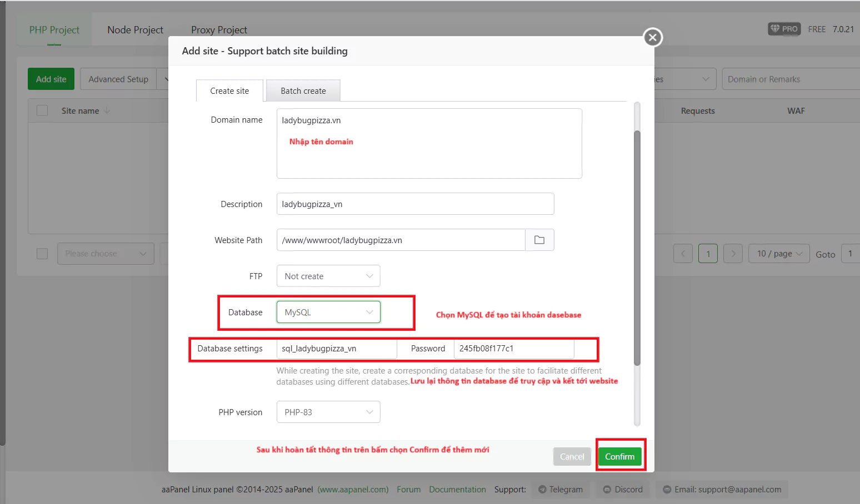Click the Discord support icon
The height and width of the screenshot is (504, 860).
[x=607, y=489]
